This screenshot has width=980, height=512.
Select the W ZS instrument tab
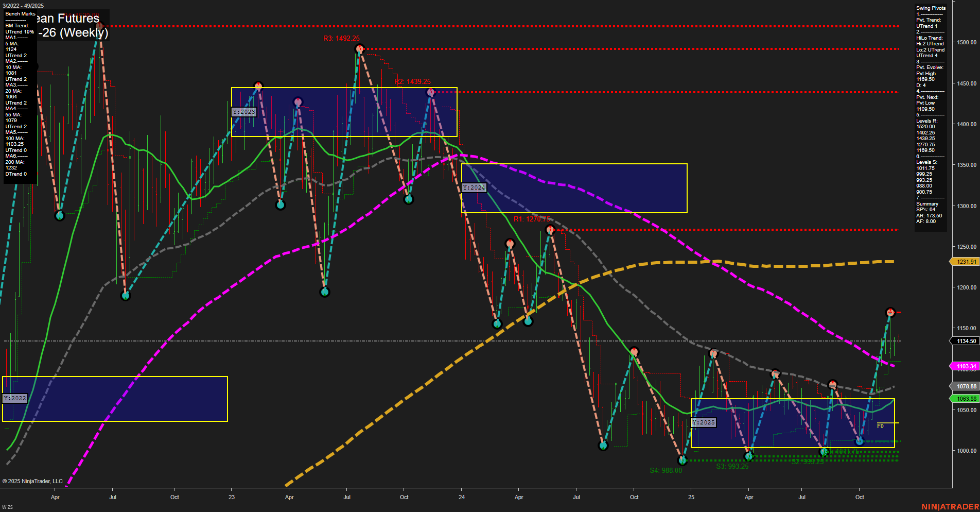tap(6, 507)
